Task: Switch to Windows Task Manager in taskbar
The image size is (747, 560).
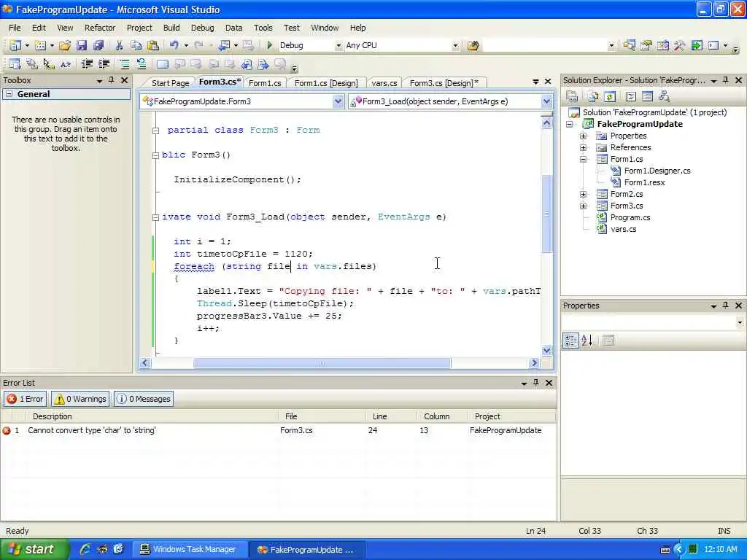Action: (x=189, y=549)
